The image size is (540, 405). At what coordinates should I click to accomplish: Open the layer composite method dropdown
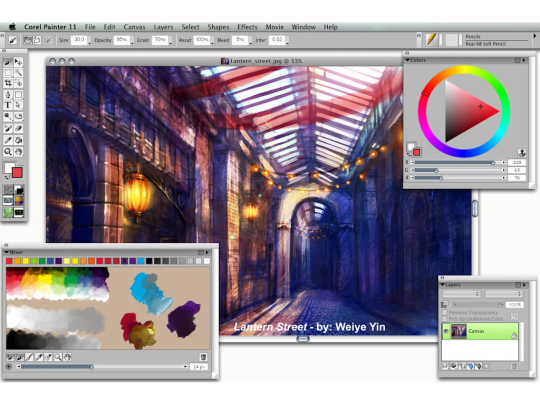point(461,294)
